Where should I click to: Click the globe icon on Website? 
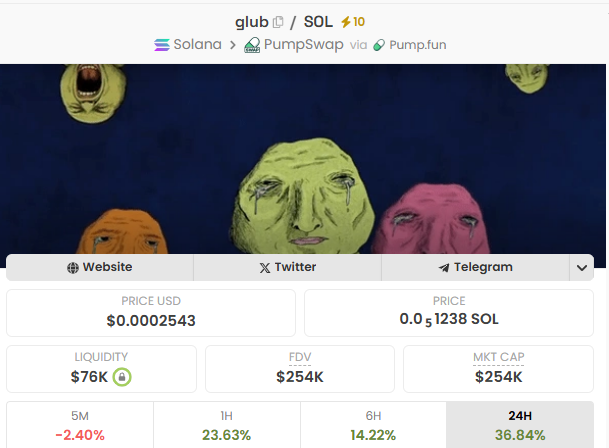[73, 268]
